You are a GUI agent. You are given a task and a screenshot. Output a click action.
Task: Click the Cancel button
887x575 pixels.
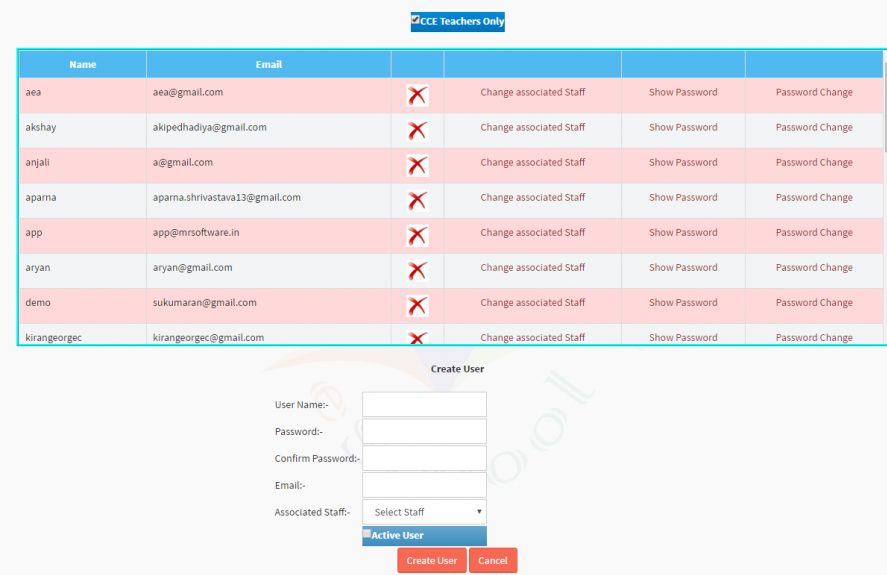click(x=493, y=561)
